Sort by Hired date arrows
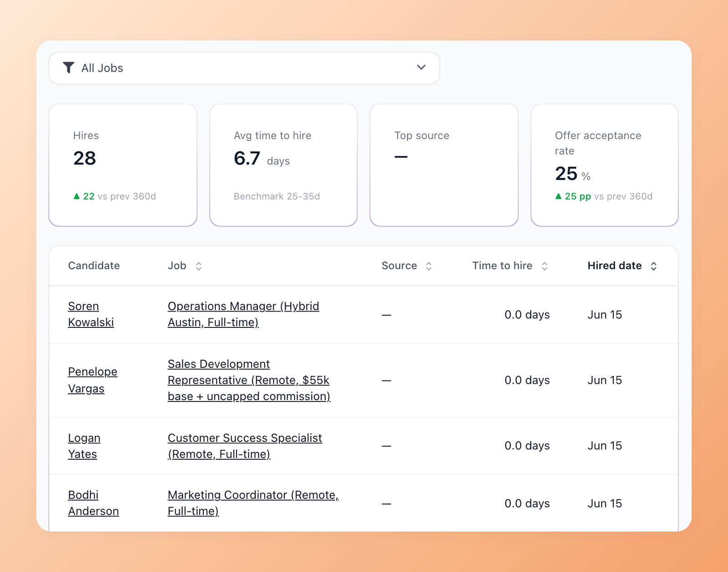Viewport: 728px width, 572px height. [654, 266]
